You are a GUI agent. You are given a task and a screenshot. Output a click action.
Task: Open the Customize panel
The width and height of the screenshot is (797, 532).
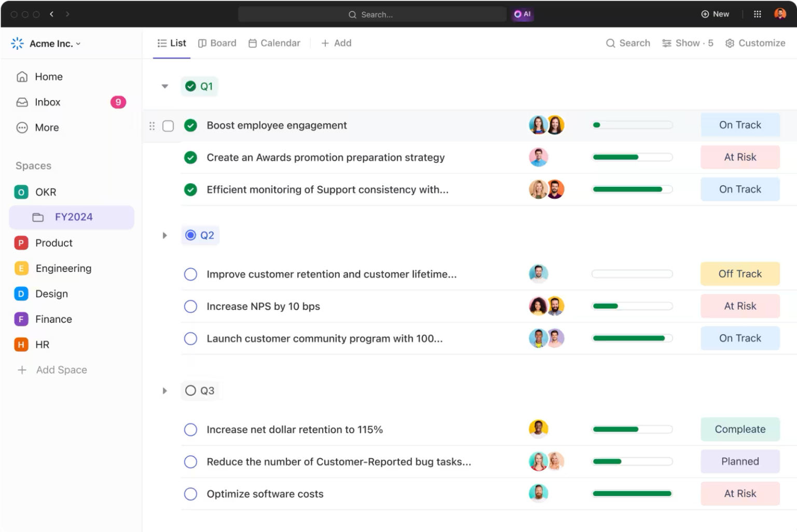pos(755,43)
